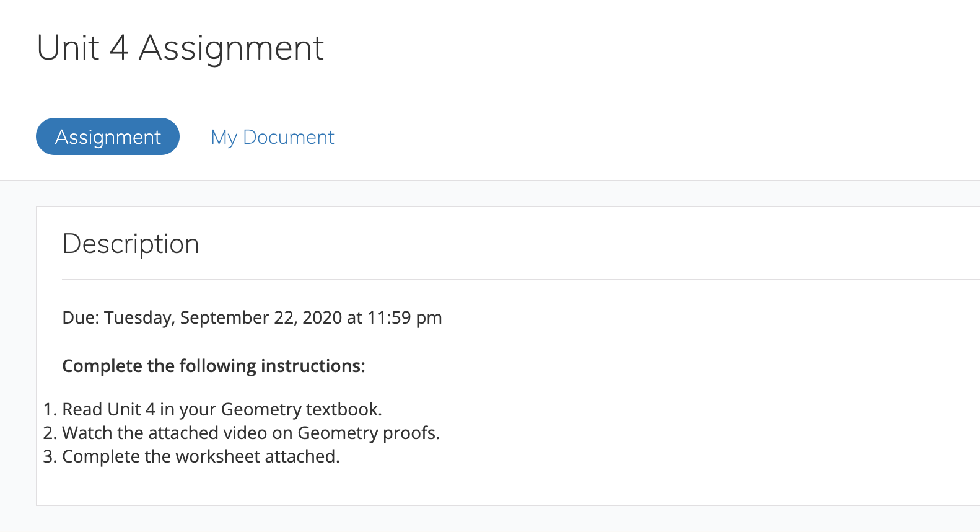This screenshot has width=980, height=532.
Task: Click the 'Complete the worksheet attached' instruction
Action: click(201, 456)
